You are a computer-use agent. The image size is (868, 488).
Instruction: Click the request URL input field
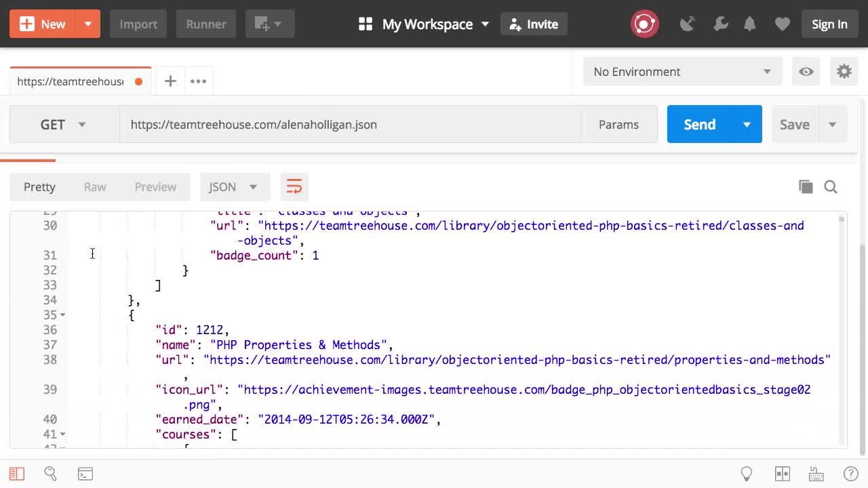(349, 125)
